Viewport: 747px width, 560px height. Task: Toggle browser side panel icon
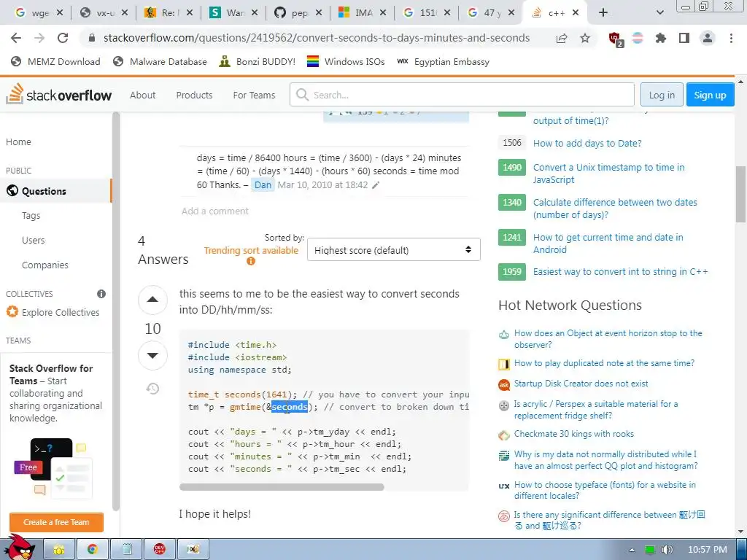[684, 38]
